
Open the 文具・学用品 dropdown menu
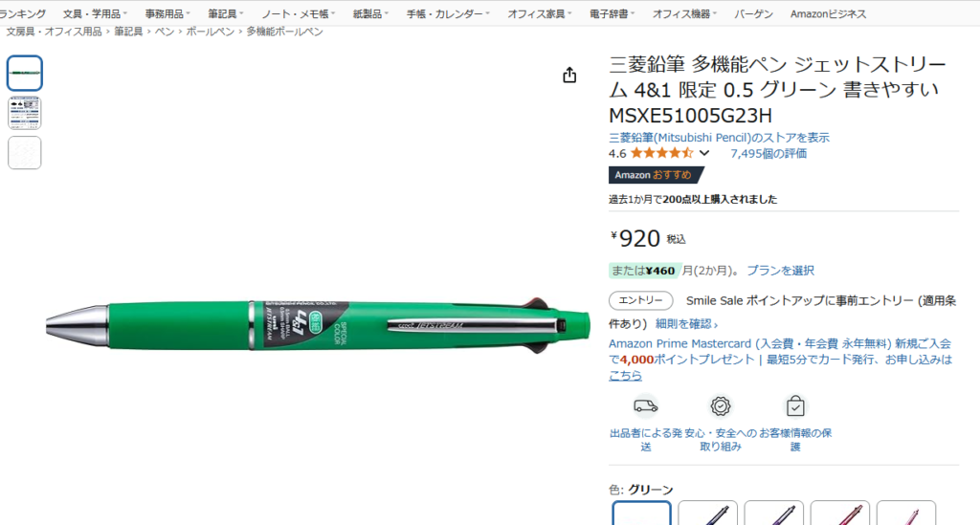pos(95,13)
